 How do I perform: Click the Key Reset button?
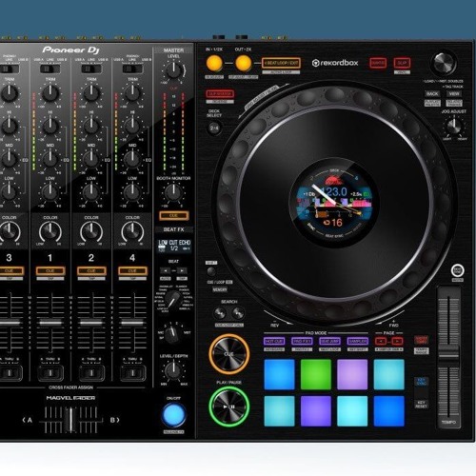pos(421,404)
